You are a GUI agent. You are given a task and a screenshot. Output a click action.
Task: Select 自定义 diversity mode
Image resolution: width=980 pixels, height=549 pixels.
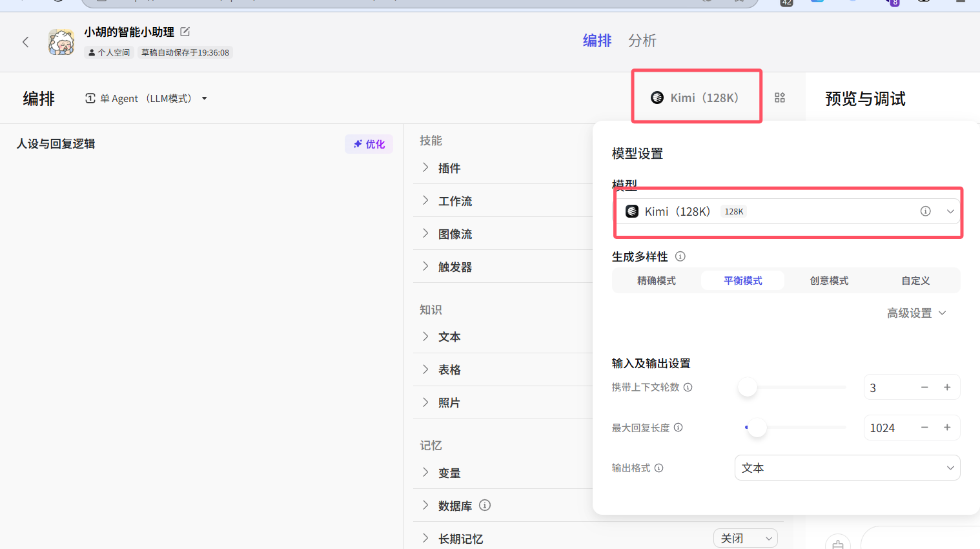click(915, 280)
